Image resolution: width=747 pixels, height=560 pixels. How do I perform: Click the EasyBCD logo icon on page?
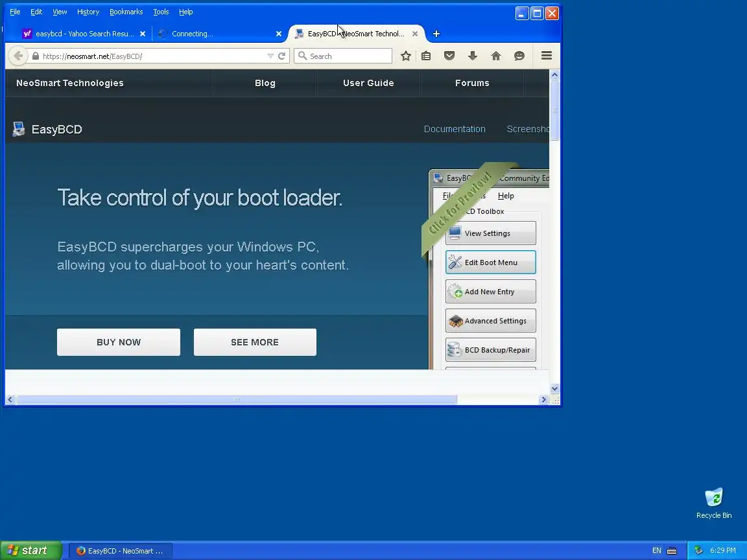pyautogui.click(x=19, y=129)
